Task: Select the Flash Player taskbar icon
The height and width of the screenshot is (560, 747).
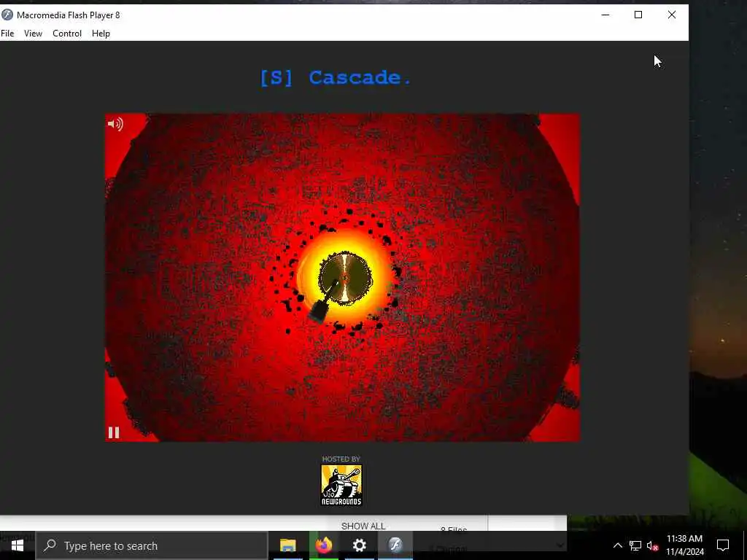Action: tap(395, 545)
